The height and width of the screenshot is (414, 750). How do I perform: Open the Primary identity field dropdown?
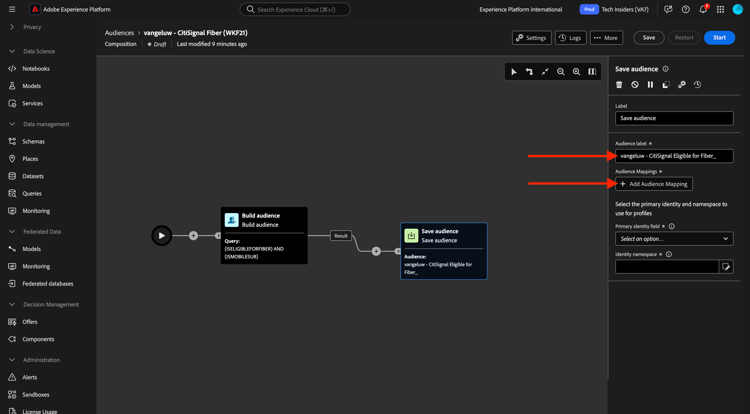[x=674, y=239]
